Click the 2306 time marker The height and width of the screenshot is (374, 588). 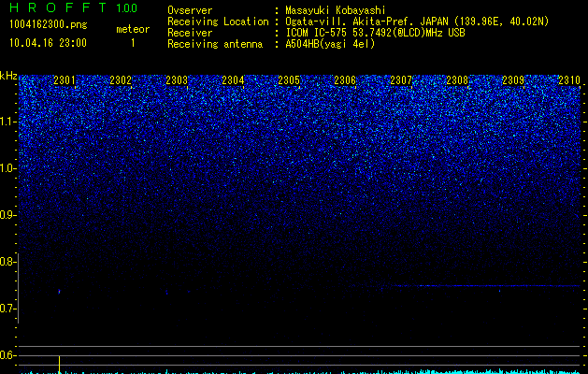[345, 80]
